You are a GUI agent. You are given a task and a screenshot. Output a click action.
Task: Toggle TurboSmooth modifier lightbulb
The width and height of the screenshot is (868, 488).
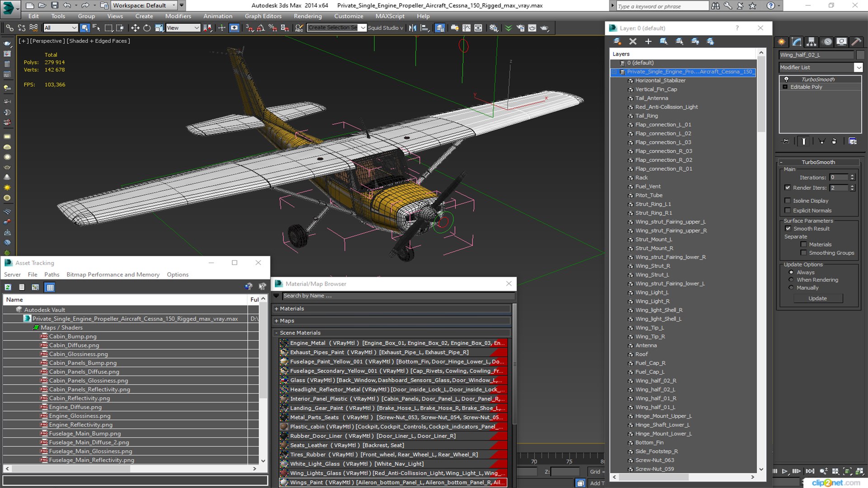pos(786,79)
